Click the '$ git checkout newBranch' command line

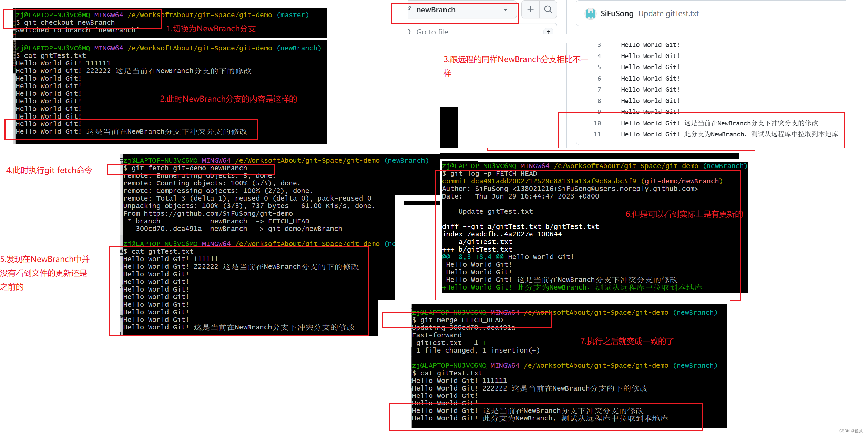point(65,23)
